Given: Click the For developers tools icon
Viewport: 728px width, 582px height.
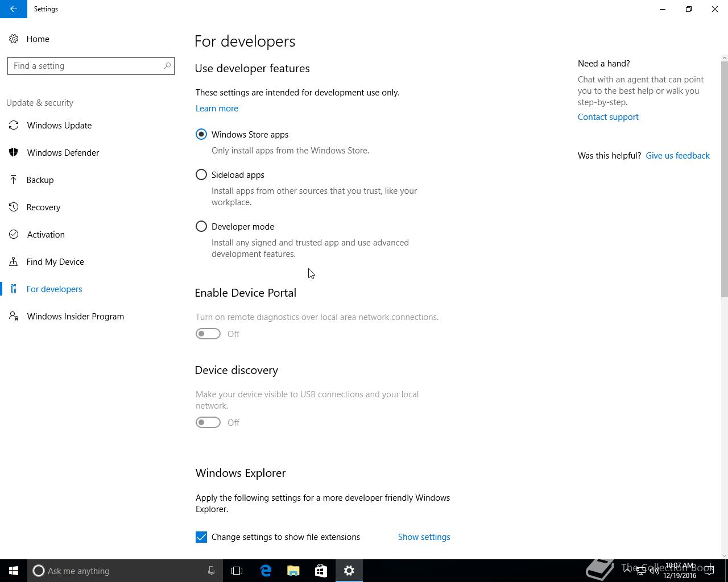Looking at the screenshot, I should (x=14, y=289).
